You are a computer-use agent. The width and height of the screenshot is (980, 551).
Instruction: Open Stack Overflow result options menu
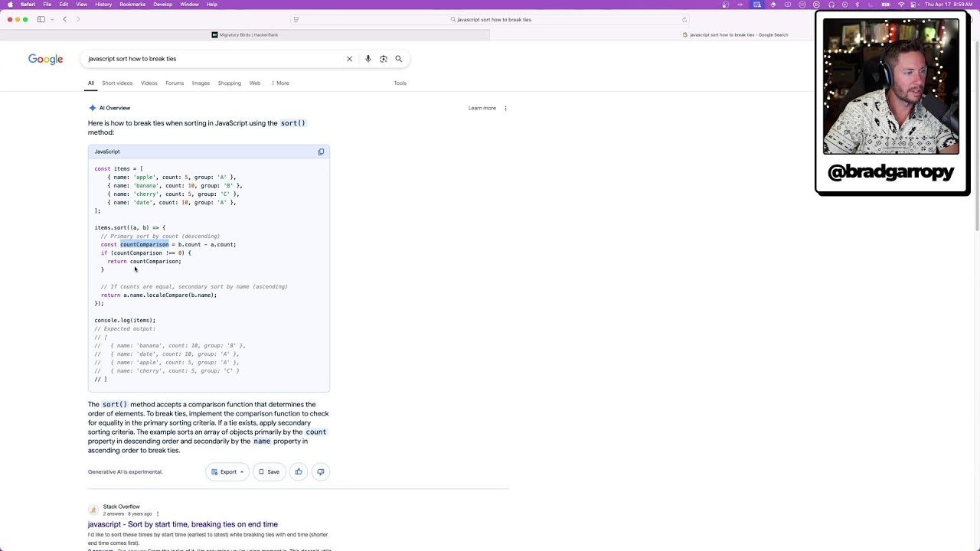(x=158, y=514)
